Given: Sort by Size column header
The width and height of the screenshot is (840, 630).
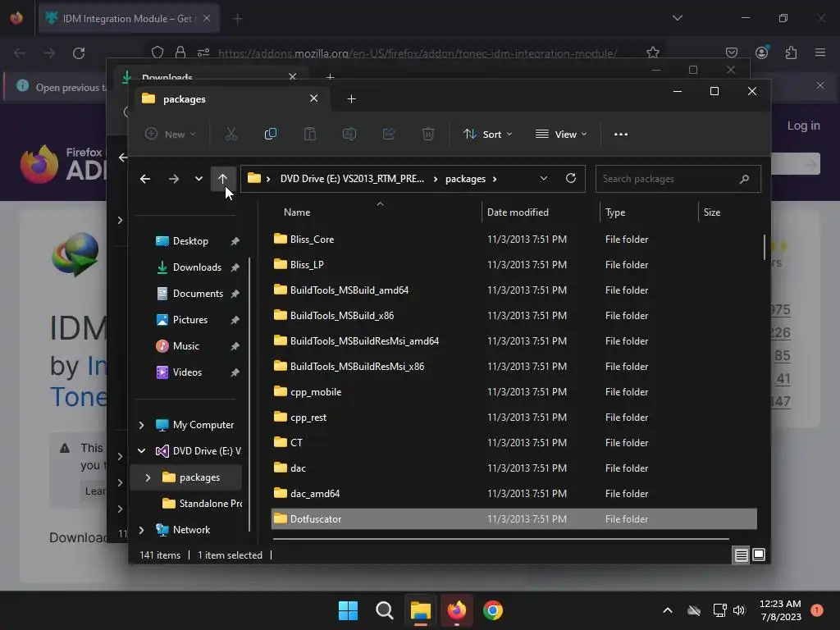Looking at the screenshot, I should pos(711,212).
